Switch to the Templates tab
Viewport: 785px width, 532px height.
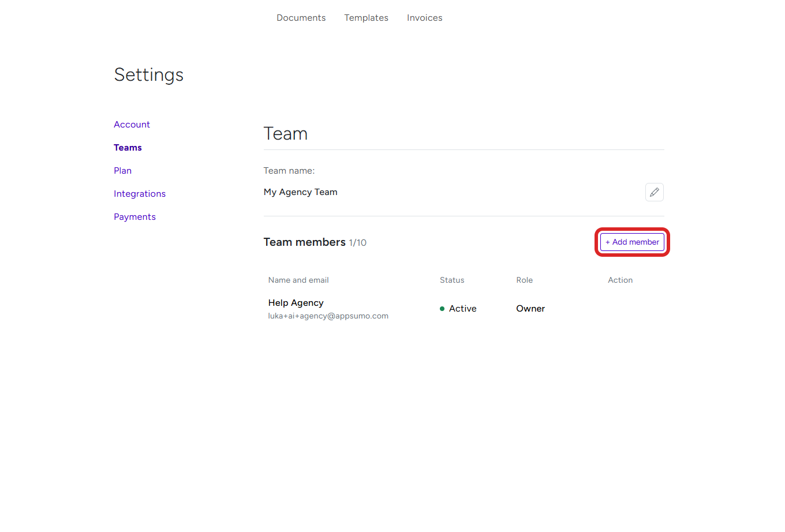click(366, 17)
